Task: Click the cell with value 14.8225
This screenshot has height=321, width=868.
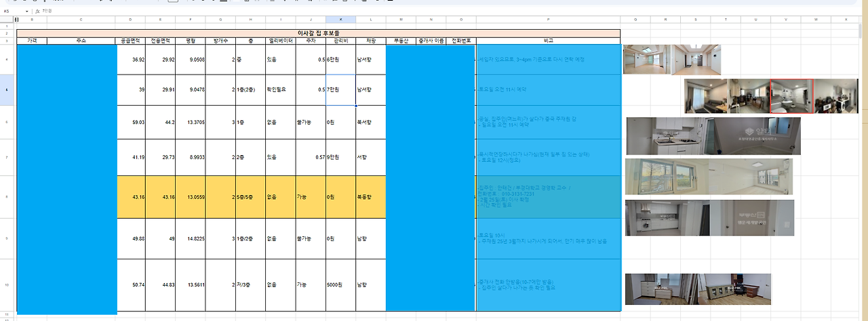Action: (191, 238)
